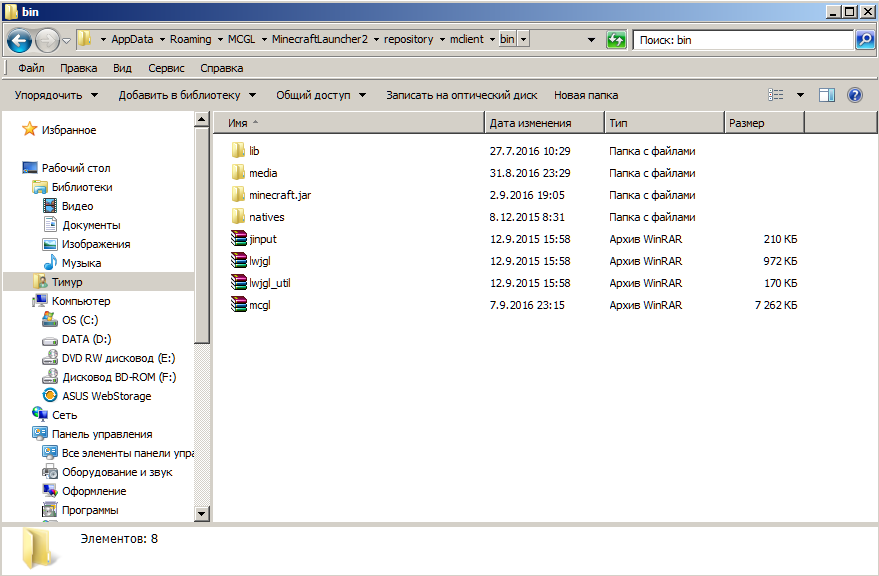Open the address bar history dropdown
Image resolution: width=879 pixels, height=576 pixels.
524,40
